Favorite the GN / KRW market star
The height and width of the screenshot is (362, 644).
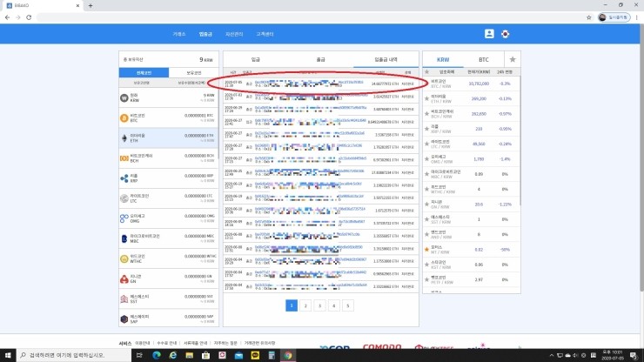point(426,204)
